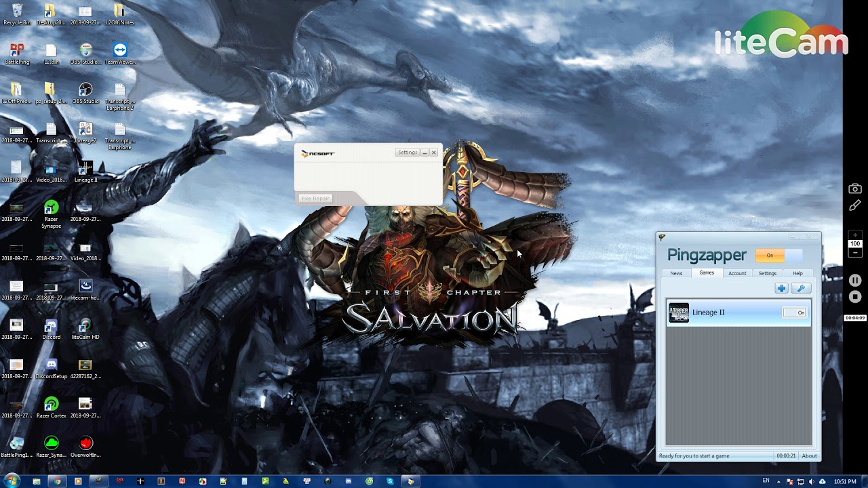The height and width of the screenshot is (488, 868).
Task: Open Chrome from the taskbar
Action: pyautogui.click(x=57, y=481)
